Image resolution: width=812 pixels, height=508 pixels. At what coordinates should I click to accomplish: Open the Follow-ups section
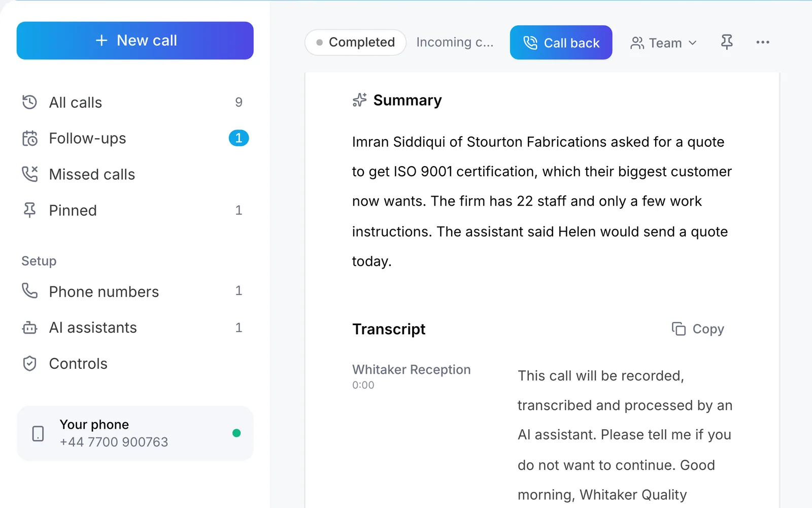point(135,138)
